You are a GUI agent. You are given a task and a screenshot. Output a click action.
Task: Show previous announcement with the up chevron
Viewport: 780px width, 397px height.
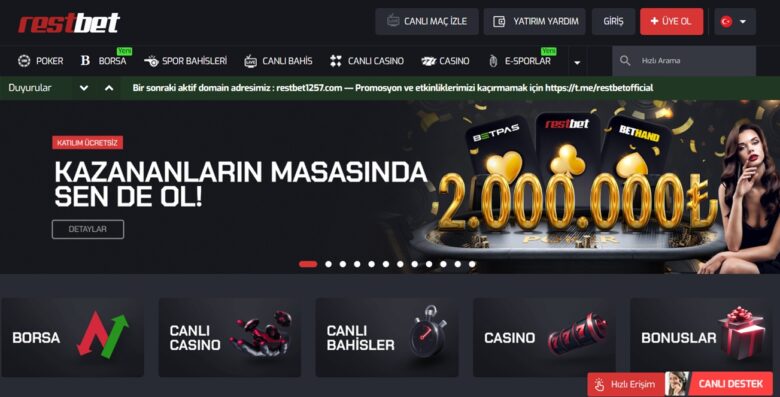tap(109, 88)
